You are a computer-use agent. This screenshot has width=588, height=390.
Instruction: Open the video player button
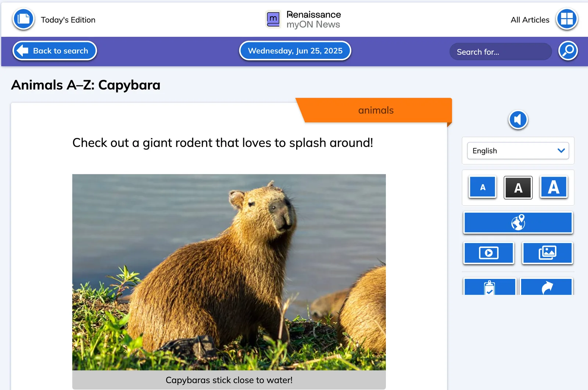click(x=489, y=253)
